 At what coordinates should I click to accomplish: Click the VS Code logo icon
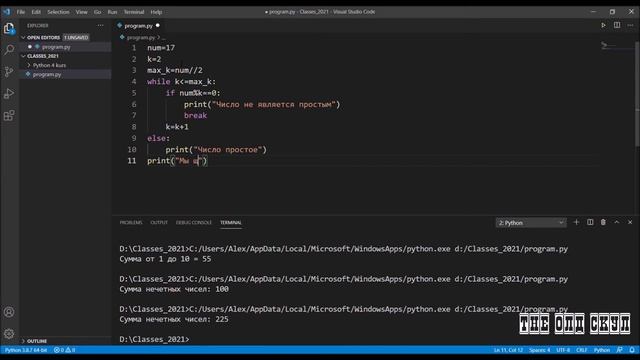click(7, 12)
